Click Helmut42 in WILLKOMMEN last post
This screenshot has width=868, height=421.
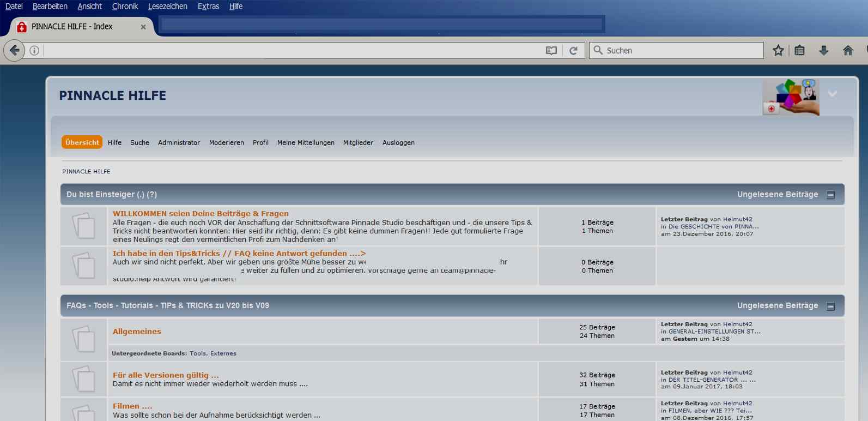click(x=738, y=219)
